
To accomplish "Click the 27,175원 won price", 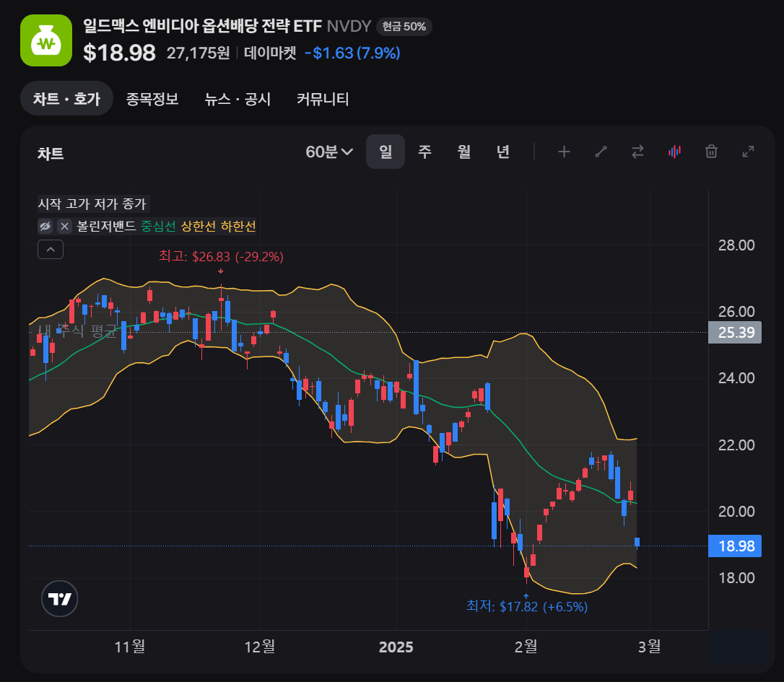I will (x=198, y=53).
